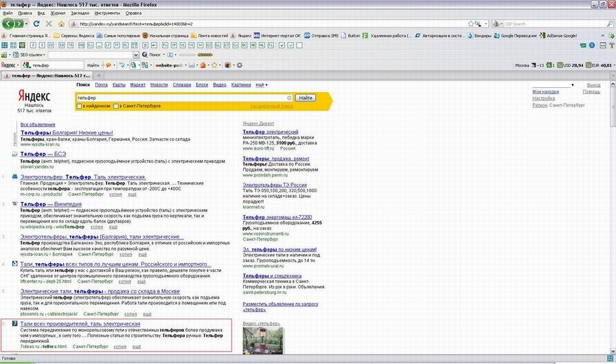Image resolution: width=616 pixels, height=364 pixels.
Task: Open the account dropdown arrow near Выход
Action: [573, 85]
